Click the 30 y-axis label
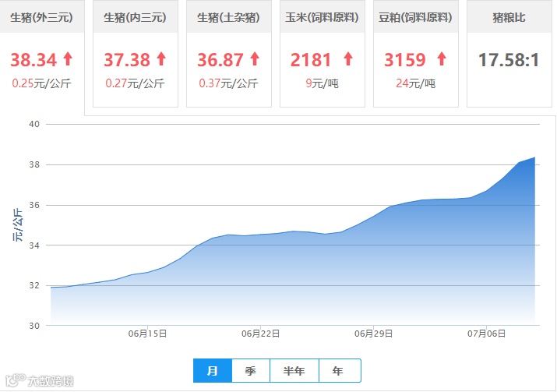 click(34, 326)
